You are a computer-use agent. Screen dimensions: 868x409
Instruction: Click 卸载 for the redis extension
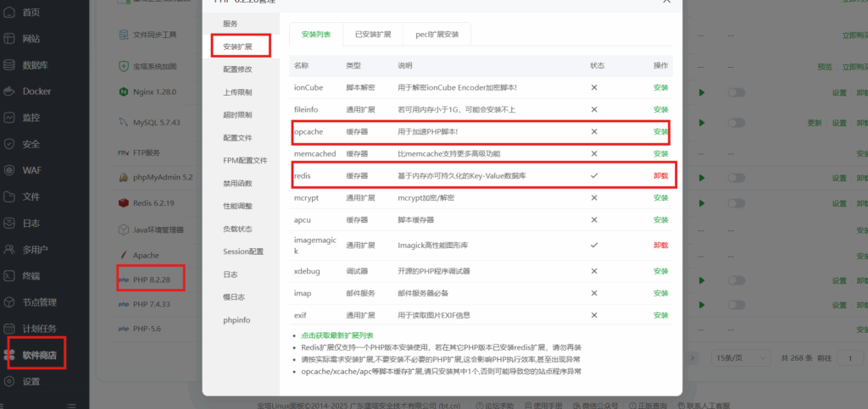click(660, 176)
